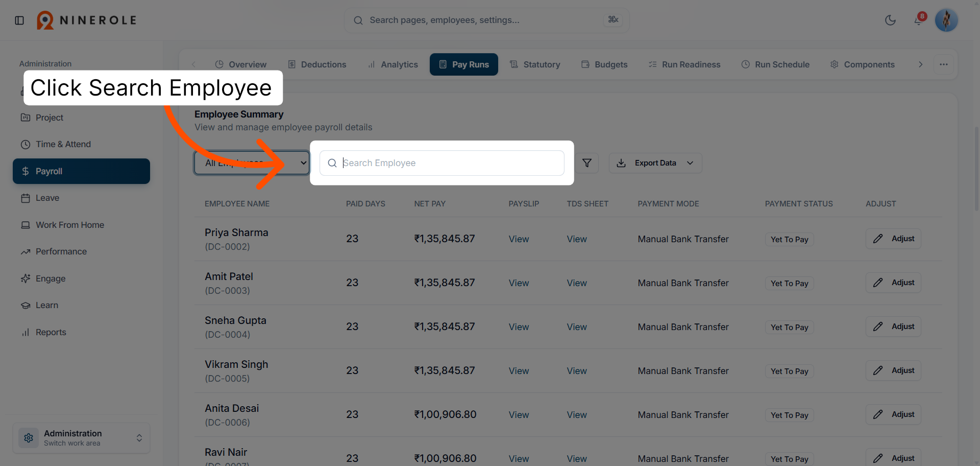Expand the Administration work area switcher
Screen dimensions: 980x466
(x=81, y=438)
